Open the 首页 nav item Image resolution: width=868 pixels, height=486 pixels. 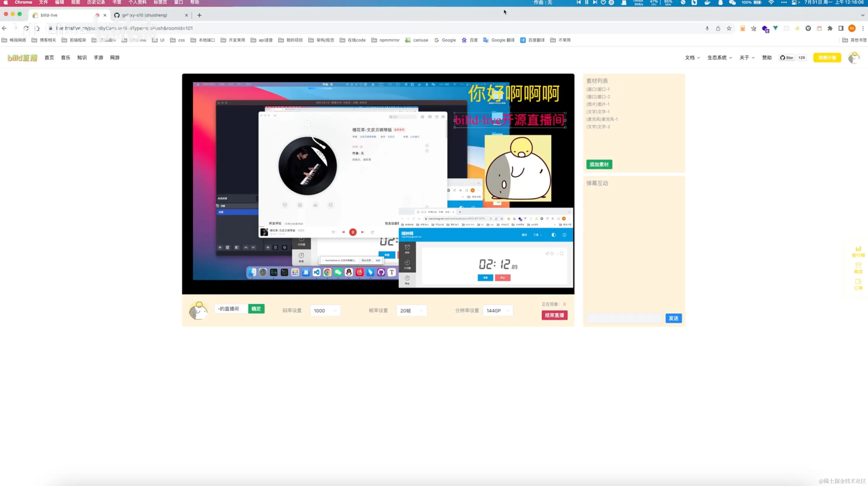point(49,58)
